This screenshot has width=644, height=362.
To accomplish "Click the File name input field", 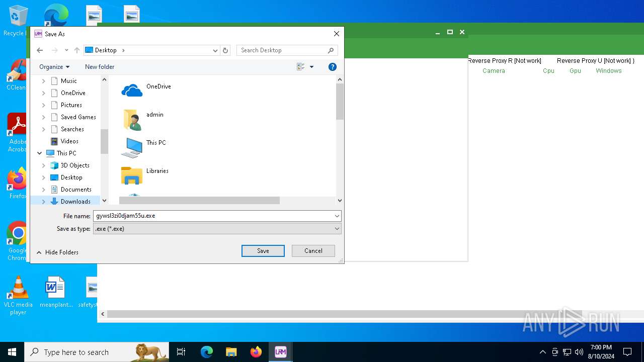I will [x=213, y=216].
